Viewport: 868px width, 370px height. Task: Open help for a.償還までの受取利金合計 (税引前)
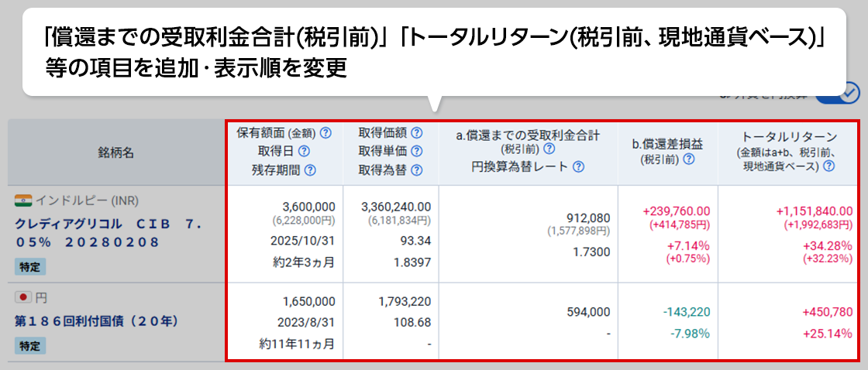coord(549,149)
